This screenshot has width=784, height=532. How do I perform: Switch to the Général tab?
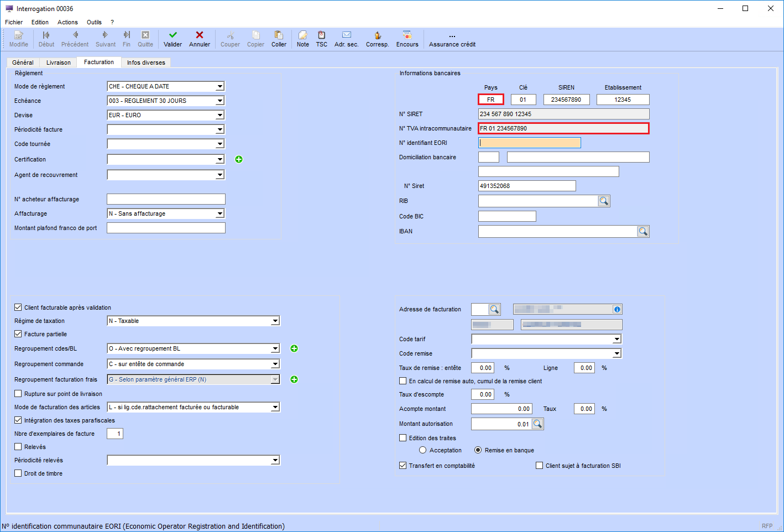coord(23,62)
